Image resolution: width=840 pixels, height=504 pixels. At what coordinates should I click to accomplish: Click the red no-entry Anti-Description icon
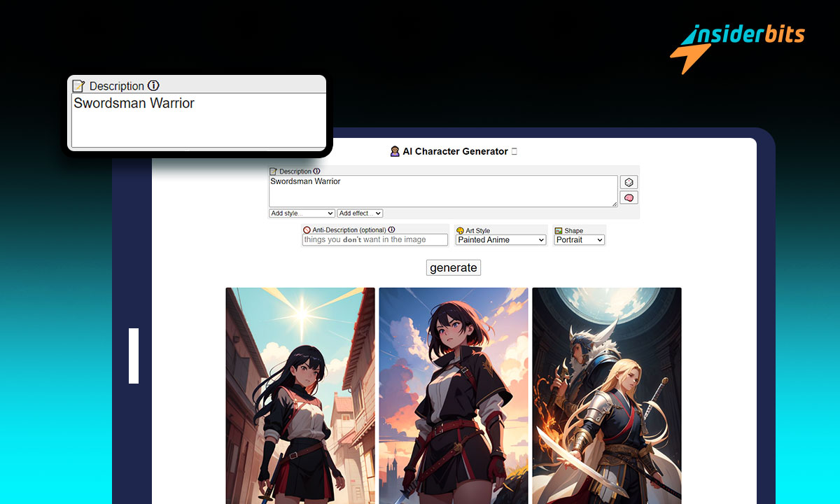click(307, 230)
